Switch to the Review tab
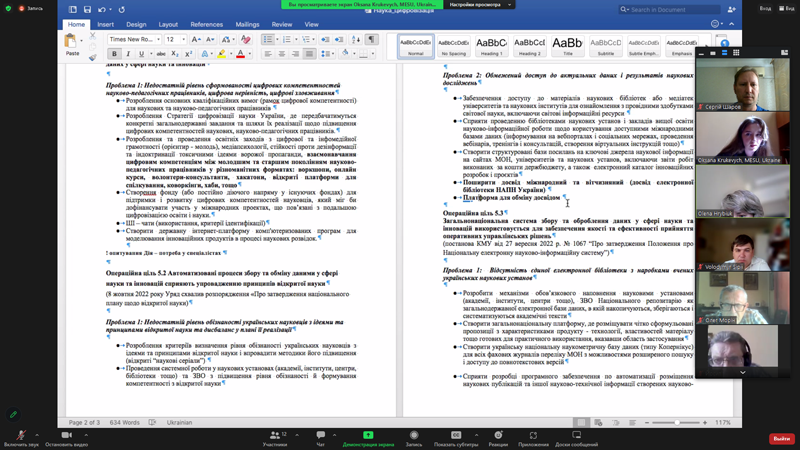 282,24
